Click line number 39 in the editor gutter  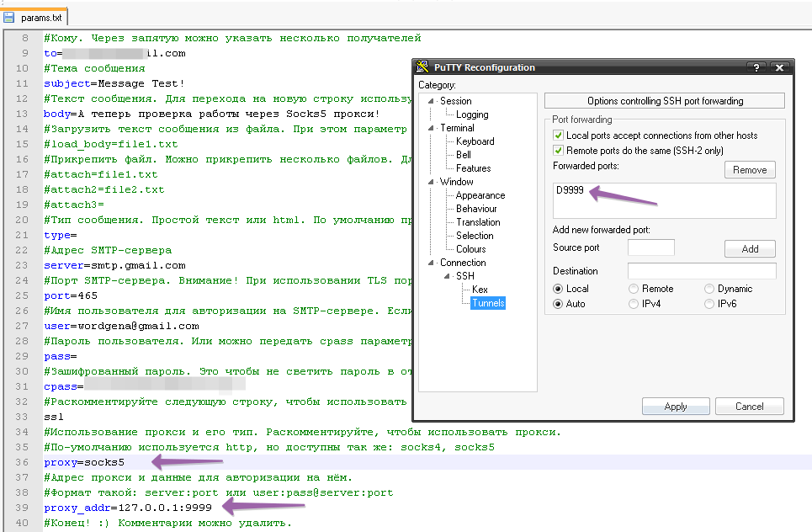click(x=22, y=508)
